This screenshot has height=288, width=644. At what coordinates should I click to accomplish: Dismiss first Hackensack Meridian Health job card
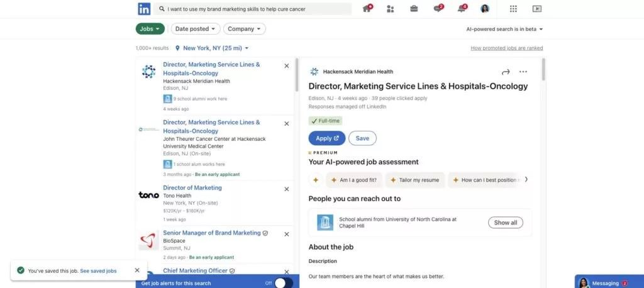click(287, 66)
